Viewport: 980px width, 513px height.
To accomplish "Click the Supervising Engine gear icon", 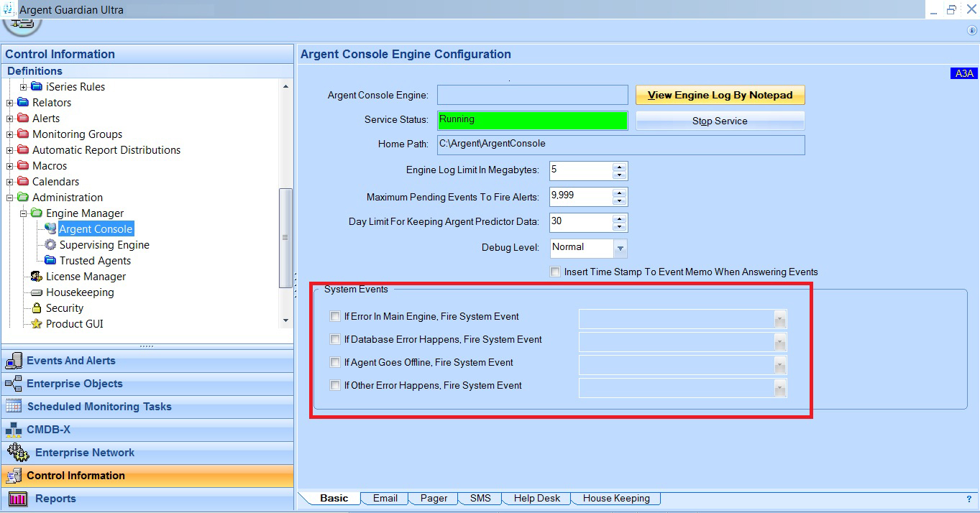I will [50, 245].
